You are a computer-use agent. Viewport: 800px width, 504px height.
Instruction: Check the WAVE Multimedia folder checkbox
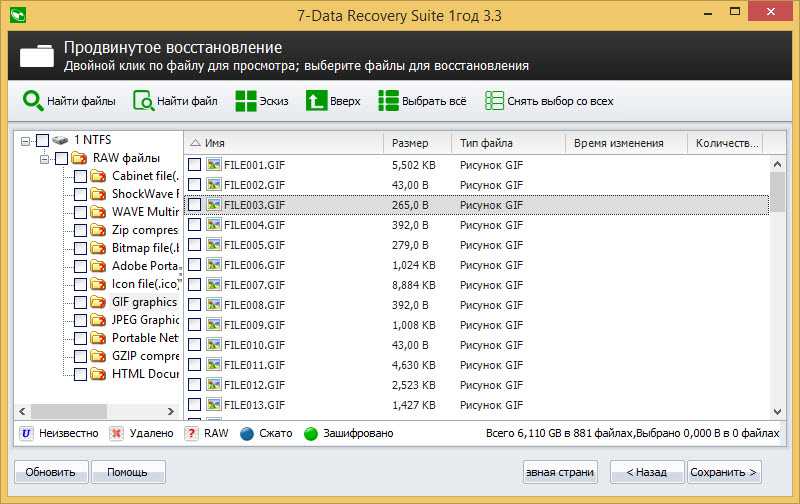pos(81,212)
